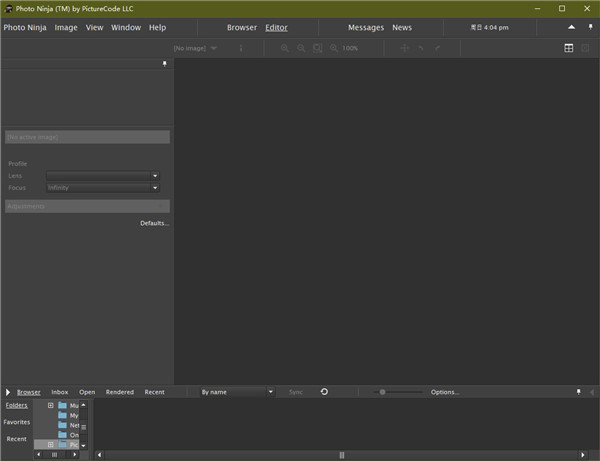Switch to the Browser mode tab at top

pos(241,27)
